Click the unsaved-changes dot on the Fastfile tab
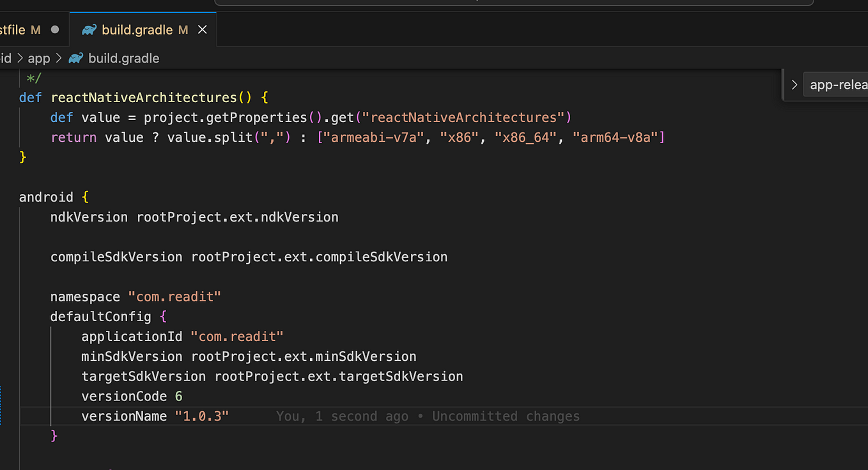 pyautogui.click(x=54, y=29)
